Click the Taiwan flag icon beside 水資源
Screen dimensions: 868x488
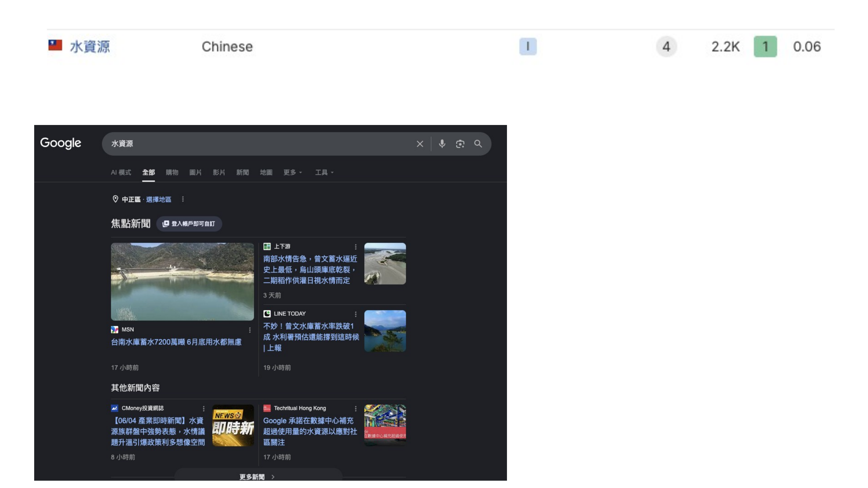click(x=55, y=45)
